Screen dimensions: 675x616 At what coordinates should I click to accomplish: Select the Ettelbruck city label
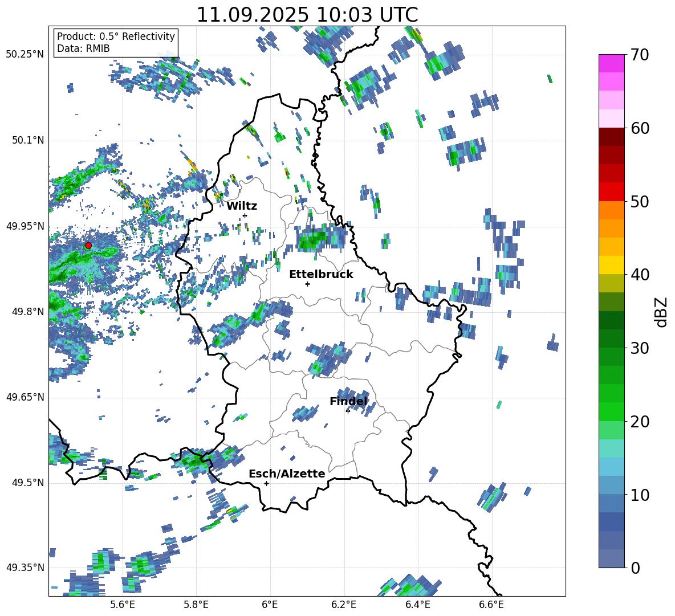[x=321, y=275]
